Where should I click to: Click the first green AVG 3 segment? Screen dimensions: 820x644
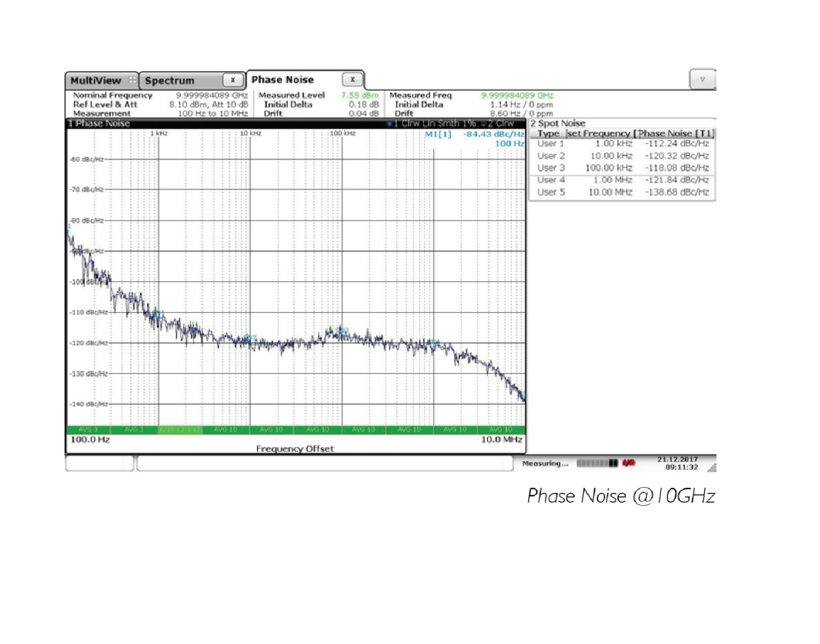click(88, 429)
